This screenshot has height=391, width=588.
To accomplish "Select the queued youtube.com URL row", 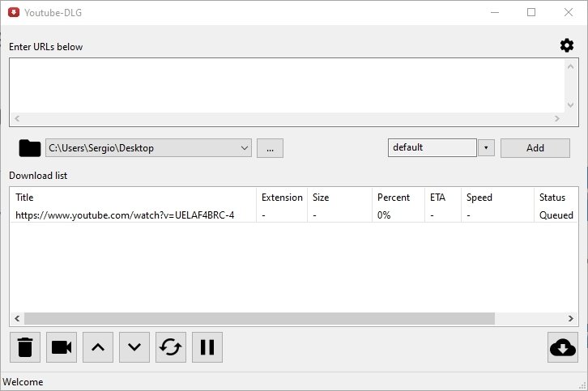I will (294, 215).
